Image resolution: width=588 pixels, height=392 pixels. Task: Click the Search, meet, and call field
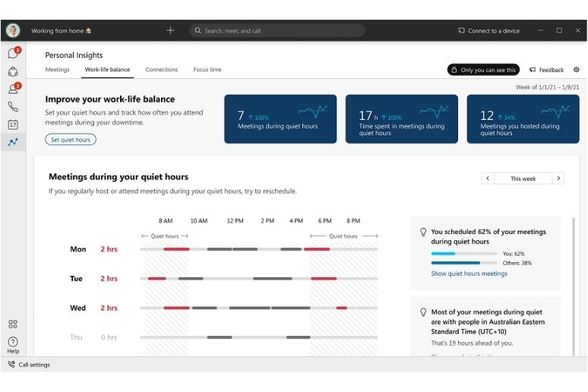click(x=277, y=30)
